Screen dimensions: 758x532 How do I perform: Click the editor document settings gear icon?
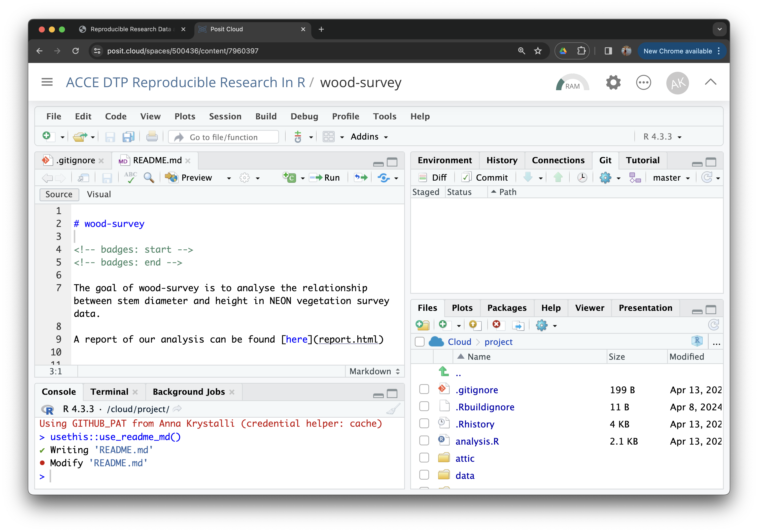[245, 178]
